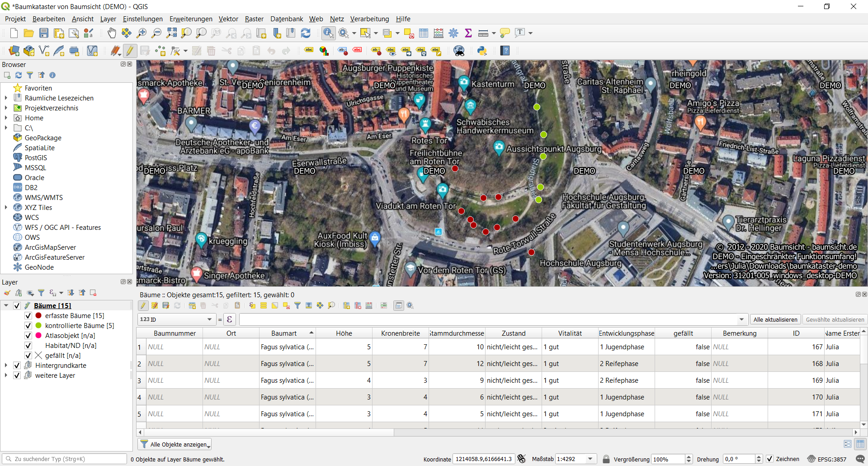Select the Pan Map hand tool
The width and height of the screenshot is (868, 466).
coord(112,33)
